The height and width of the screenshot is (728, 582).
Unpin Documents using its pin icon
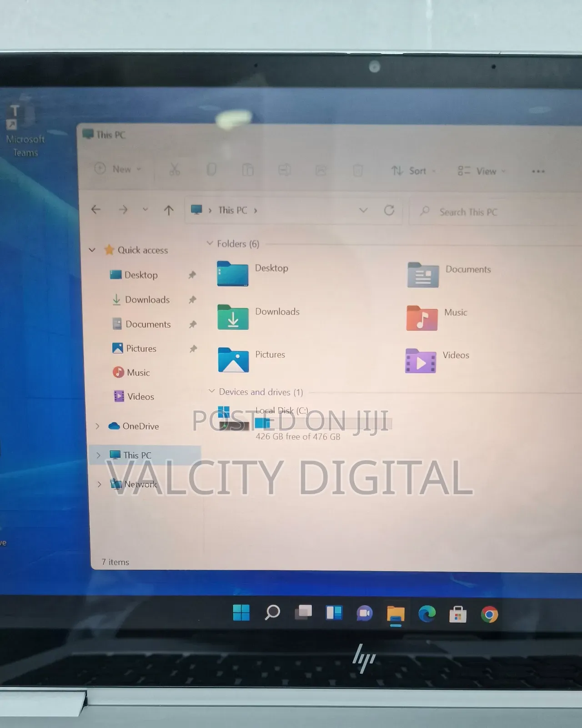pyautogui.click(x=193, y=324)
